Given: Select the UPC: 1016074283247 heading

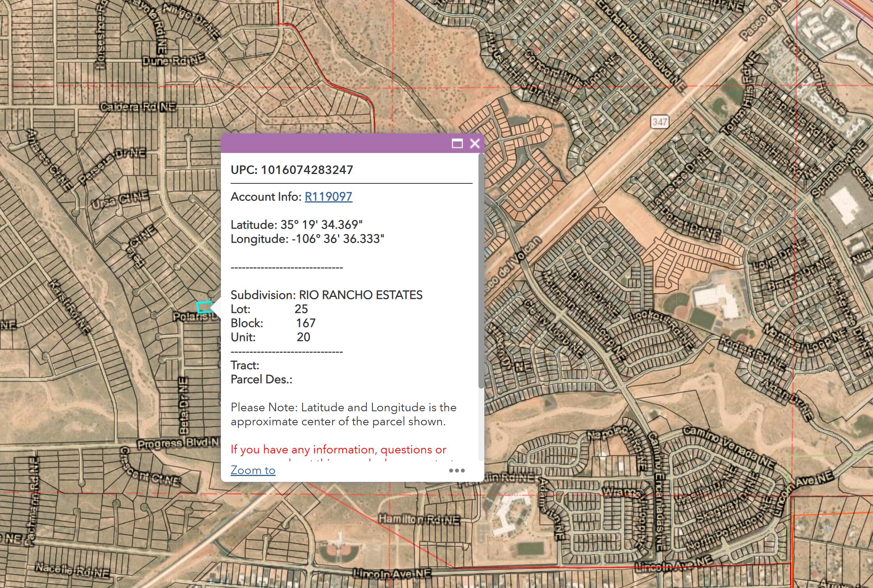Looking at the screenshot, I should [292, 170].
